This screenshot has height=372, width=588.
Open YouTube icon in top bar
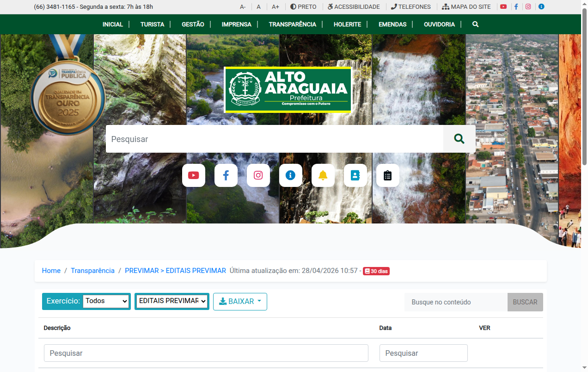point(503,7)
